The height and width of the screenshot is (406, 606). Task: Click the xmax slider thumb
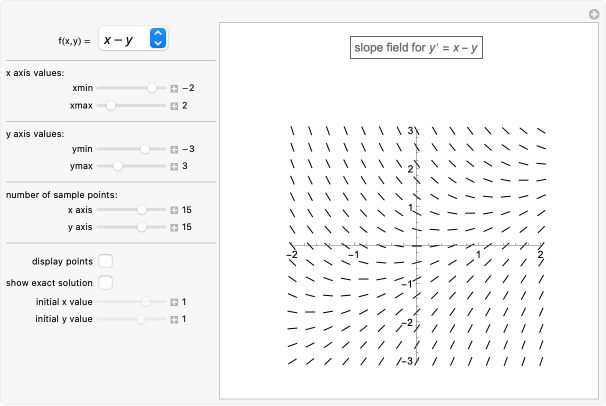(x=111, y=105)
